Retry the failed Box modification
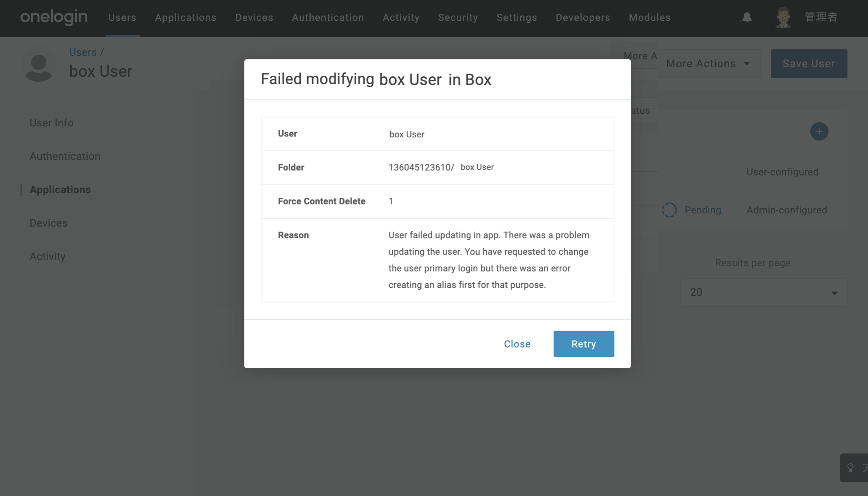 pyautogui.click(x=584, y=344)
